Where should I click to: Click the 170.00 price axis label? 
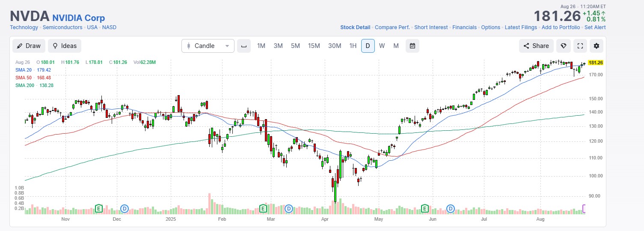point(596,75)
